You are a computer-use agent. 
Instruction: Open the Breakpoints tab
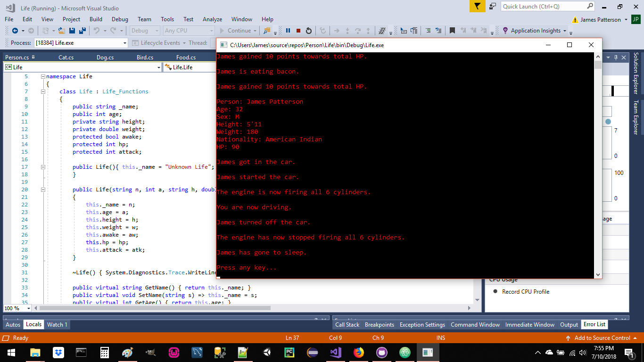380,324
